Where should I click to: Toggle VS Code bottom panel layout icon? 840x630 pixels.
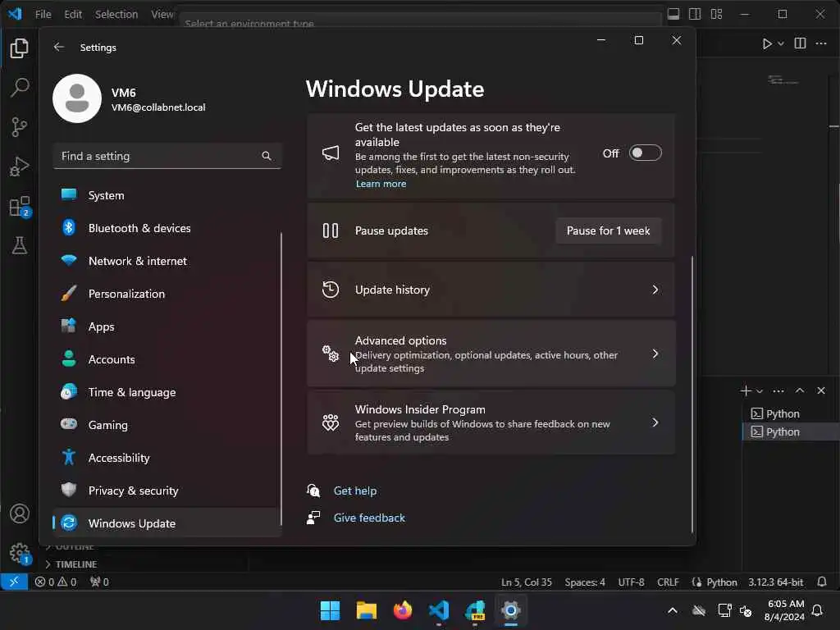tap(673, 14)
